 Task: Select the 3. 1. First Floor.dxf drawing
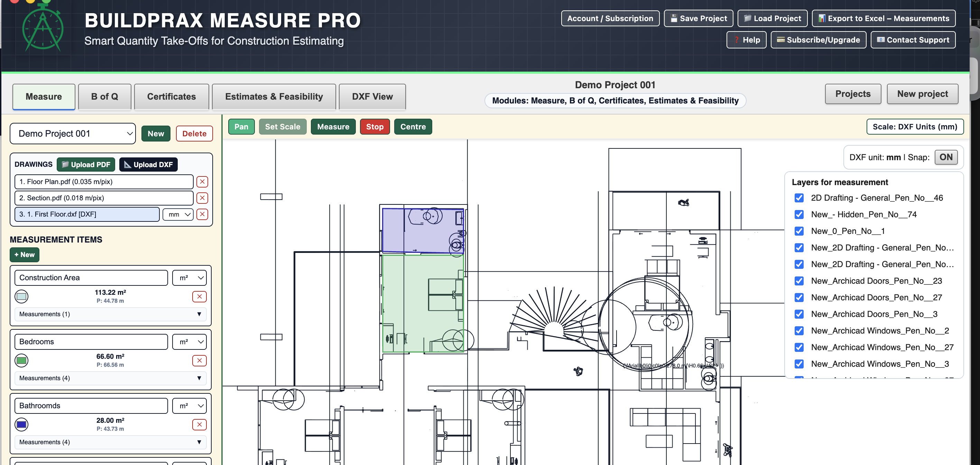(x=87, y=214)
